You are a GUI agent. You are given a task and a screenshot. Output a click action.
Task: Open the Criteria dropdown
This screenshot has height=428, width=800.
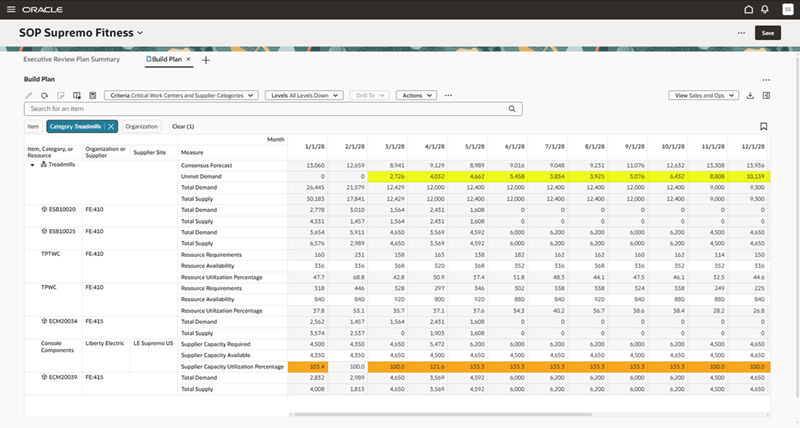coord(180,95)
